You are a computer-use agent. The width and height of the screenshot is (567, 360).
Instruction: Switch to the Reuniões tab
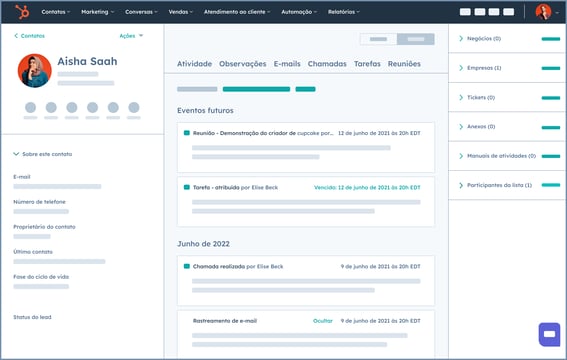(404, 64)
